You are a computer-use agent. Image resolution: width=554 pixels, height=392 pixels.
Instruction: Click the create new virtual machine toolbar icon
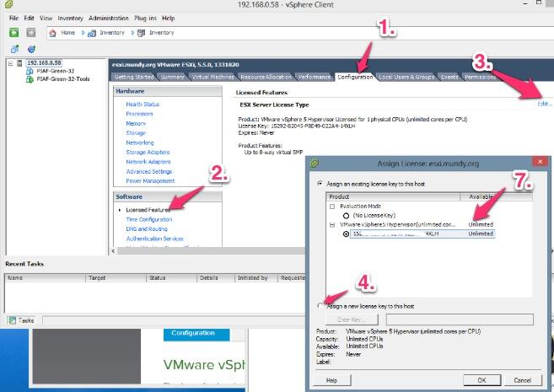pos(15,49)
